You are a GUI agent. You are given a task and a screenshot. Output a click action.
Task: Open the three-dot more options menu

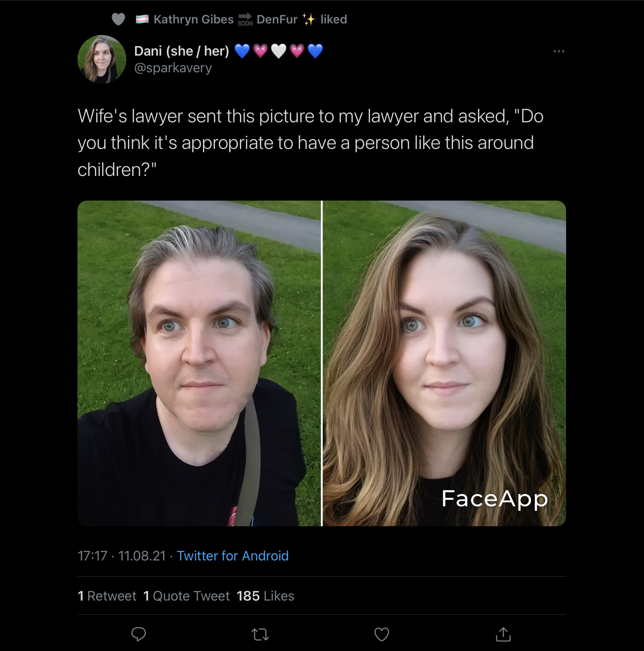(x=559, y=51)
